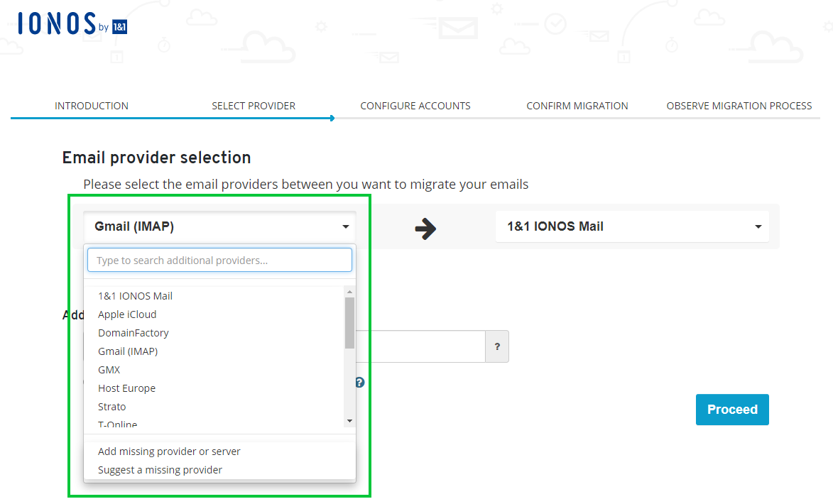
Task: Click the IONOS by 1&1 logo
Action: pos(72,24)
